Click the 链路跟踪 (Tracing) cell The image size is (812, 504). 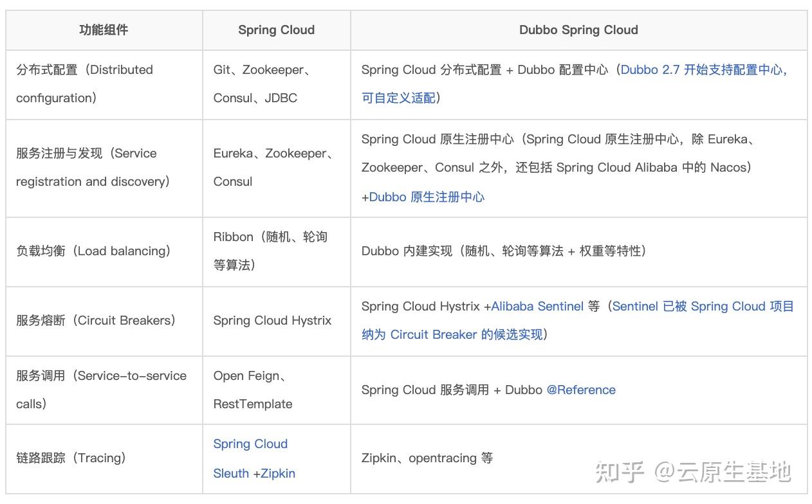(x=104, y=458)
